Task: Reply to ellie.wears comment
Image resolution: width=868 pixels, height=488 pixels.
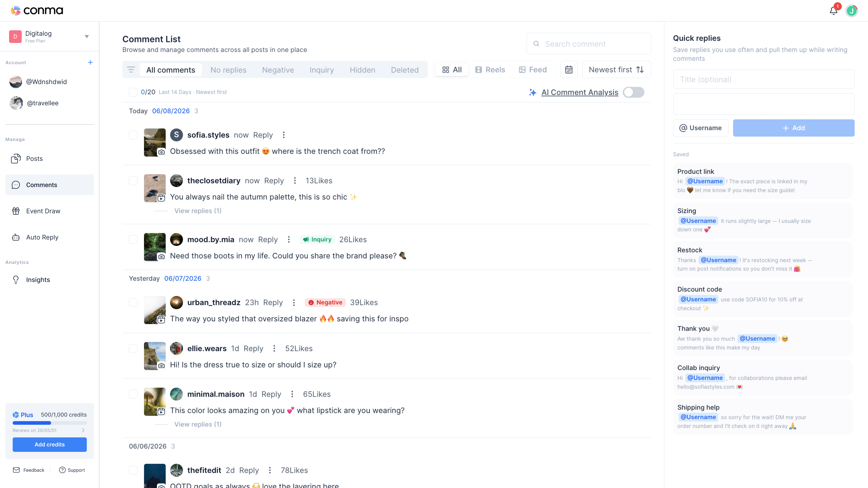Action: [x=253, y=349]
